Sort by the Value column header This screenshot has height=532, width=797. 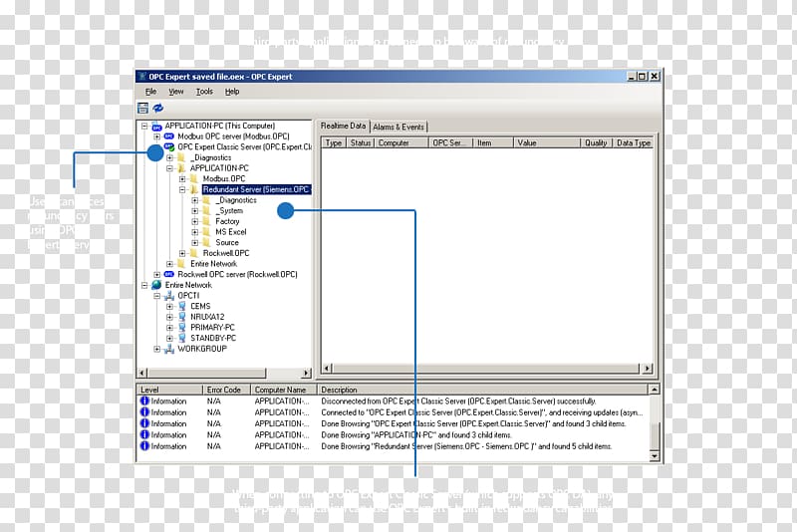[x=547, y=142]
